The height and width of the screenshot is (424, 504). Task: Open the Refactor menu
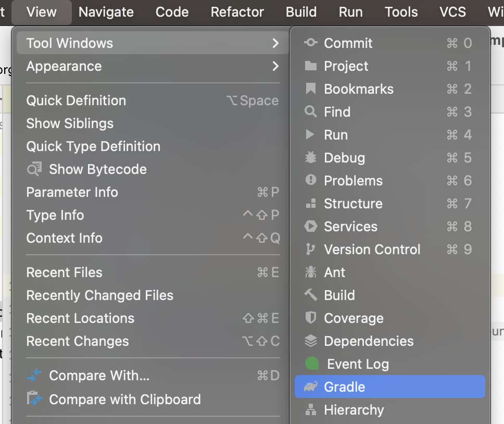237,11
